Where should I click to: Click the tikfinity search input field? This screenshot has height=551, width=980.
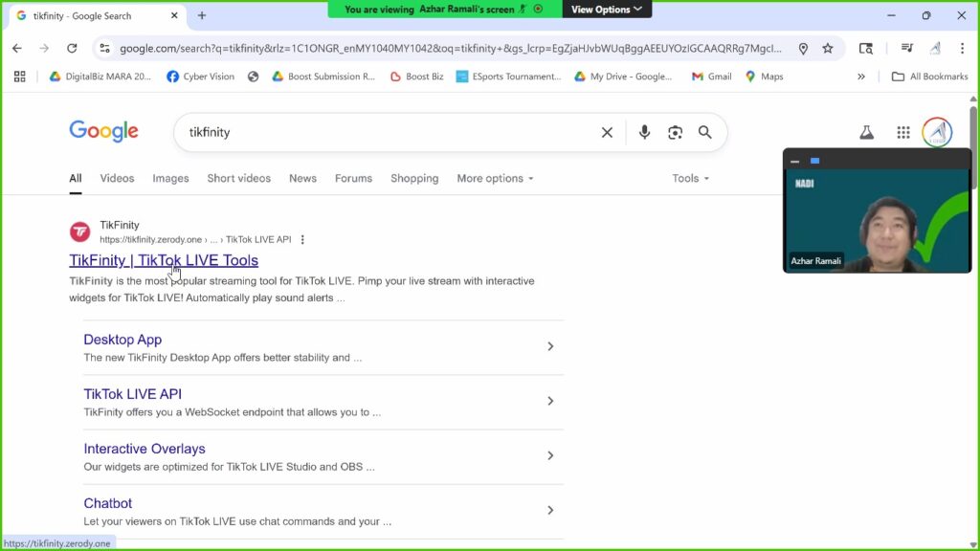(383, 133)
